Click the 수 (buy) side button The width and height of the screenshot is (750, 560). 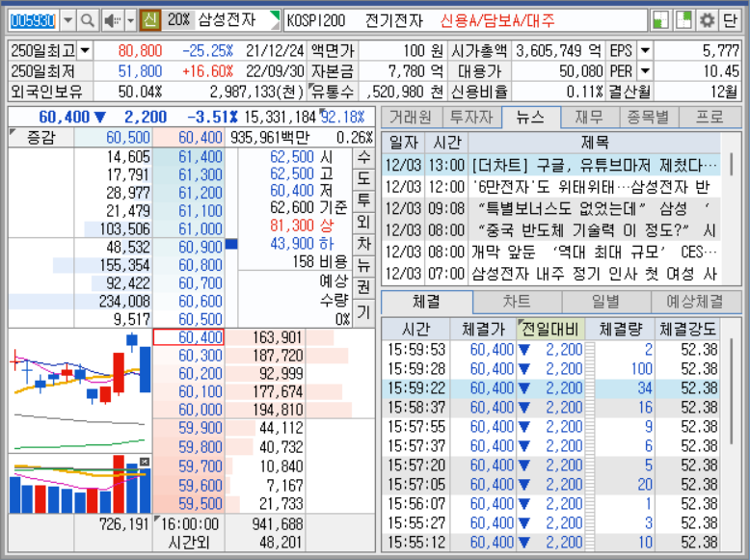(363, 157)
